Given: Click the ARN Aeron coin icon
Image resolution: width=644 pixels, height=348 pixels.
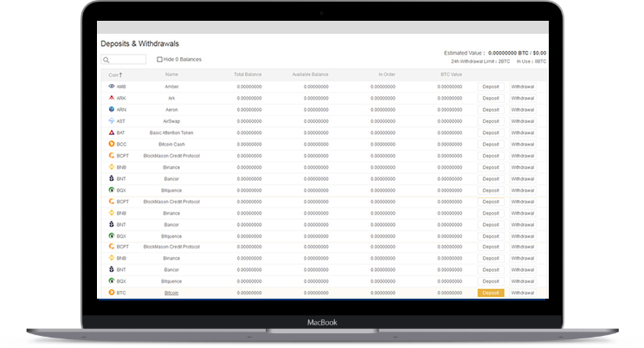Looking at the screenshot, I should pos(112,109).
